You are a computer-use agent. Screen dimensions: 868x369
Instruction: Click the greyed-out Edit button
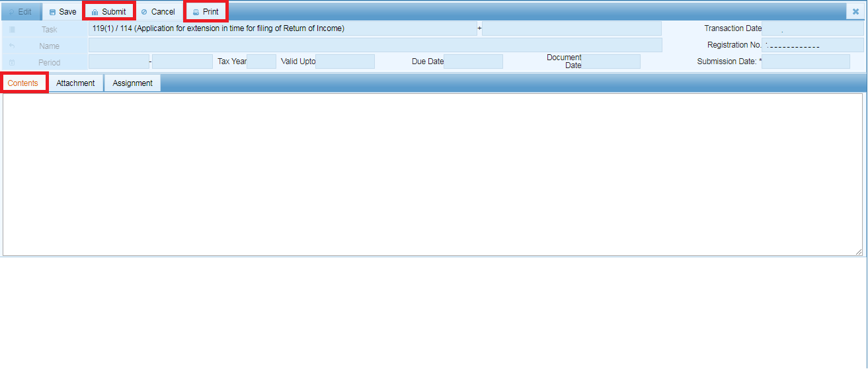point(19,12)
